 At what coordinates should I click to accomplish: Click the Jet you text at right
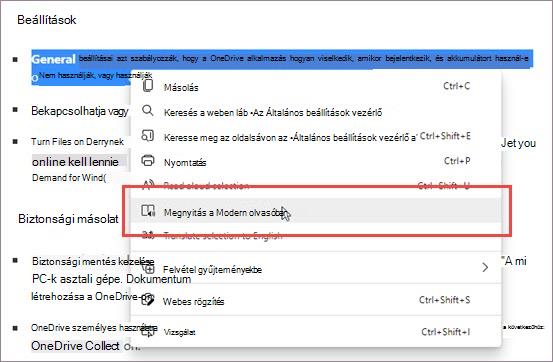[518, 143]
